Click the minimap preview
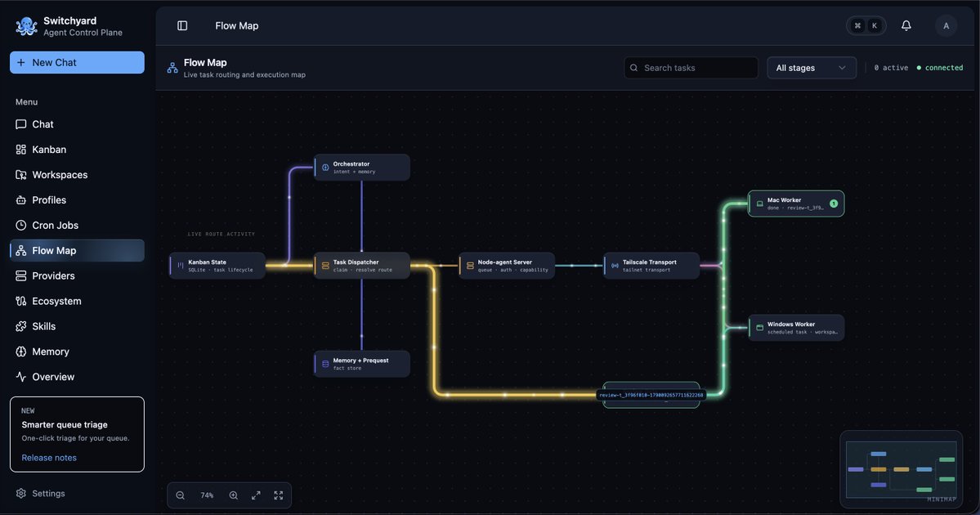Screen dimensions: 980x515 coord(902,469)
